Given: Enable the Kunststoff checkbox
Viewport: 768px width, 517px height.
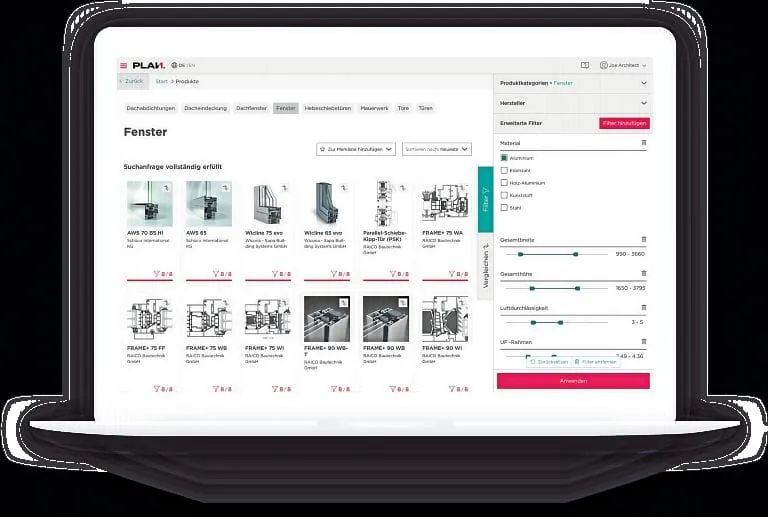Looking at the screenshot, I should tap(504, 195).
